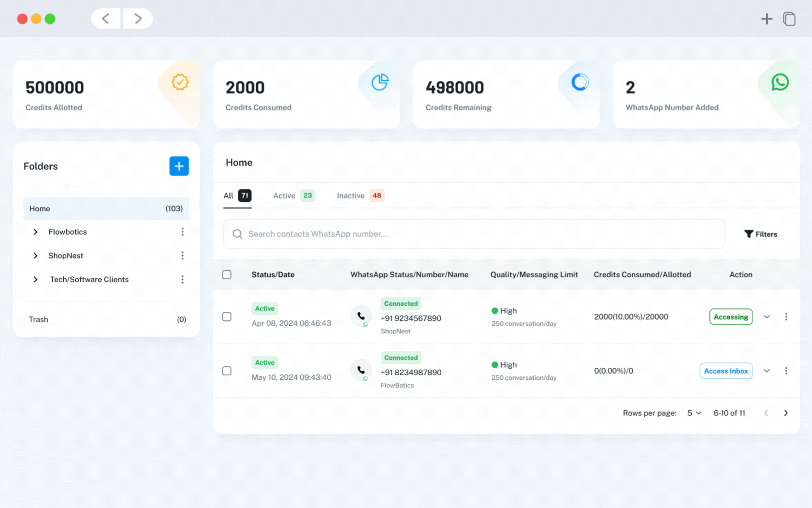812x508 pixels.
Task: Click the progress ring icon on Credits Remaining
Action: [580, 82]
